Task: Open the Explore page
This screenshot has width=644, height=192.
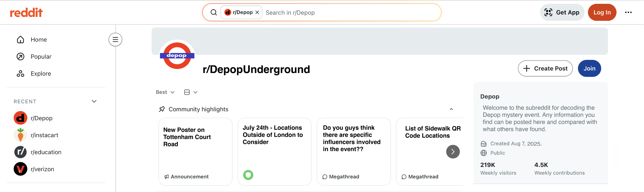Action: point(41,74)
